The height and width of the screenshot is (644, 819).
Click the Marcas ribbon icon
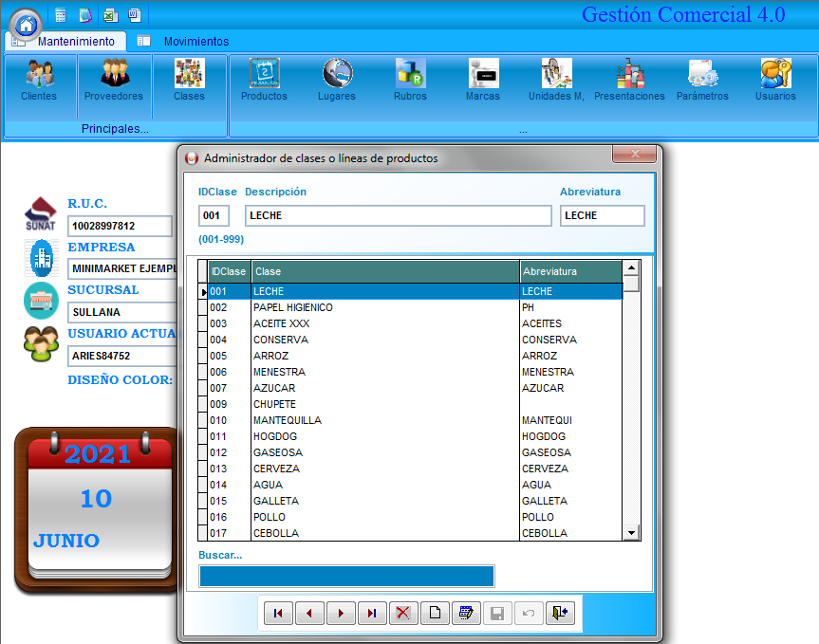pyautogui.click(x=482, y=80)
